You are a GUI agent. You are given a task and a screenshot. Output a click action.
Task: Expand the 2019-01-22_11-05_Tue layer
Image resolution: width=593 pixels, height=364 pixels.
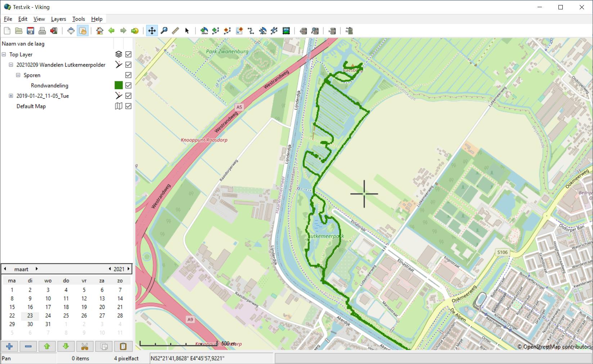click(11, 96)
